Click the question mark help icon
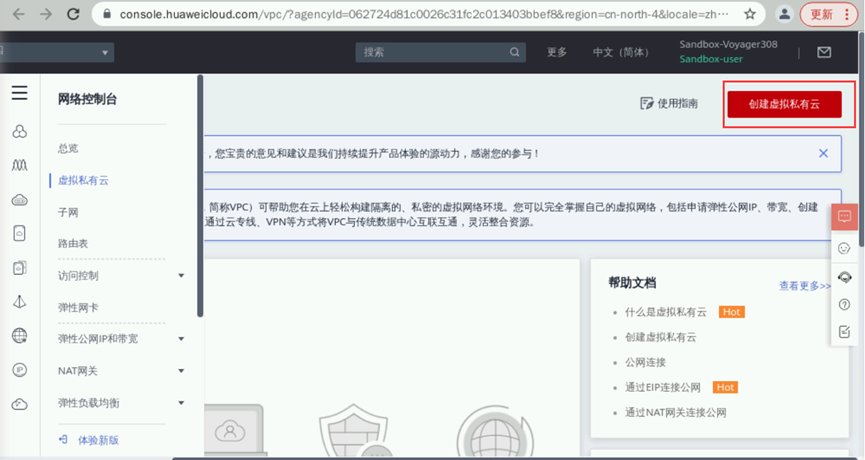Screen dimensions: 865x460 tap(844, 304)
